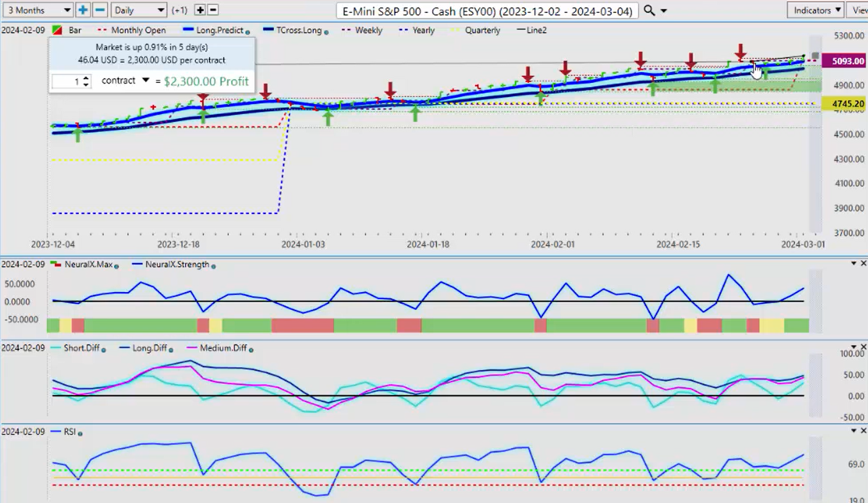Open the 3 Months range dropdown
The height and width of the screenshot is (503, 868).
point(38,10)
